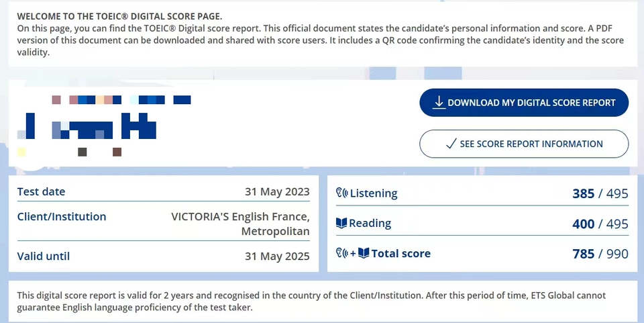
Task: Click the Welcome to TOEIC Digital Score heading
Action: click(119, 16)
